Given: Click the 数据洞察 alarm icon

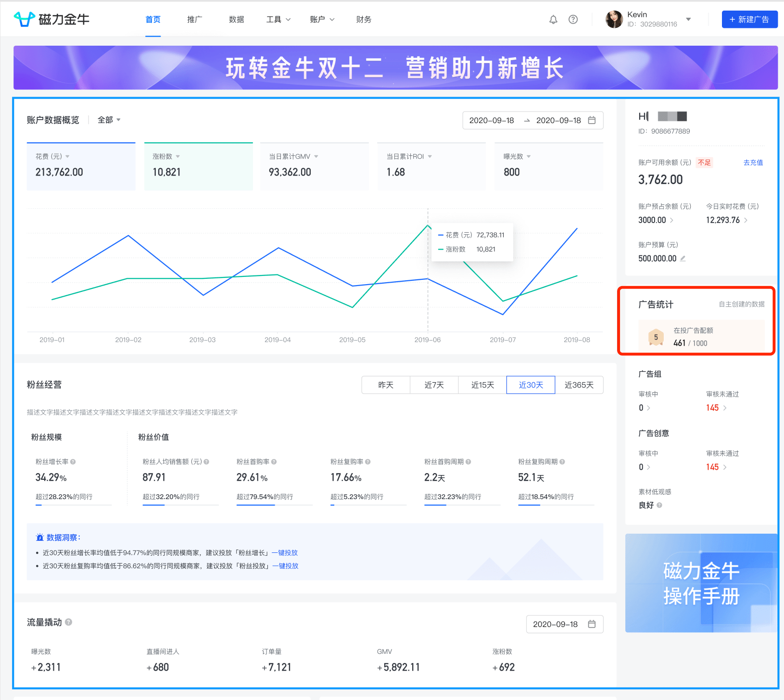Looking at the screenshot, I should click(40, 537).
